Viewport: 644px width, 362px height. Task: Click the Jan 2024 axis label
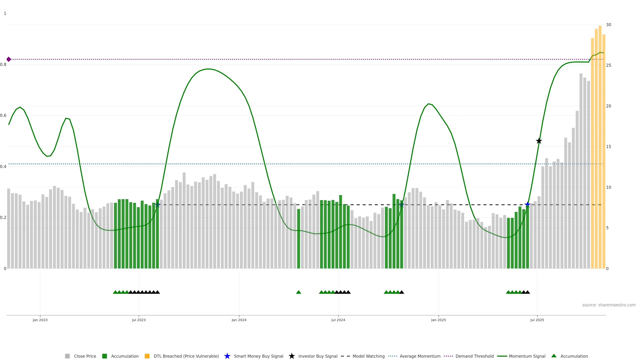[x=239, y=320]
